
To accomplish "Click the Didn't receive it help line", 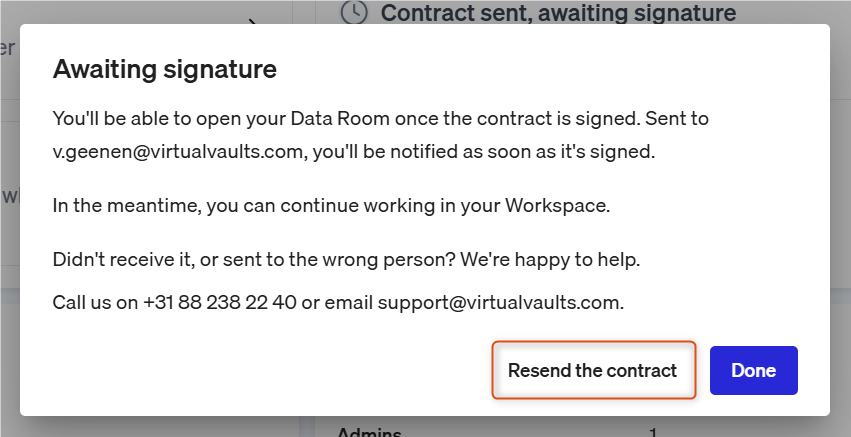I will pyautogui.click(x=346, y=259).
